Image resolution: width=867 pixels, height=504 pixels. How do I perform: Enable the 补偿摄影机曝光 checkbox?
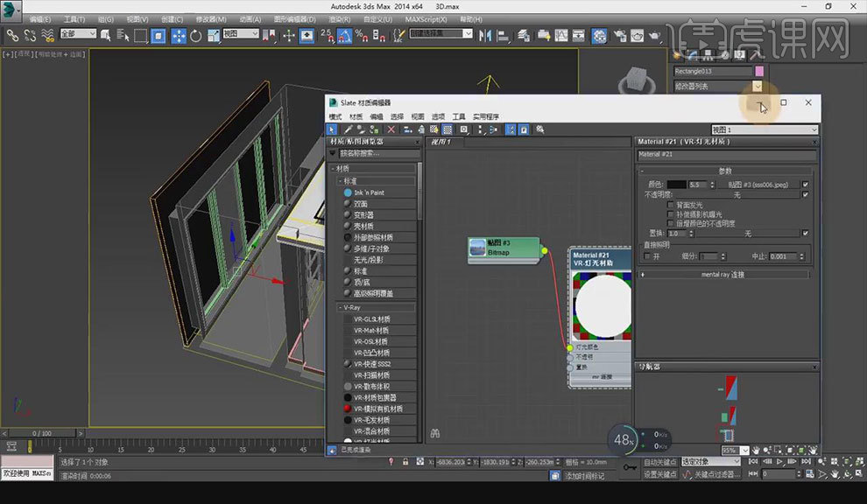(x=671, y=214)
